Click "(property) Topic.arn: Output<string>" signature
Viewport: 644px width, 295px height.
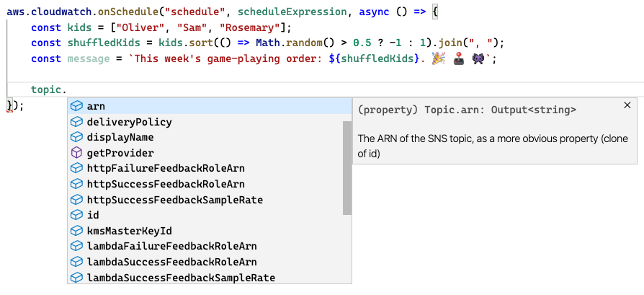467,110
